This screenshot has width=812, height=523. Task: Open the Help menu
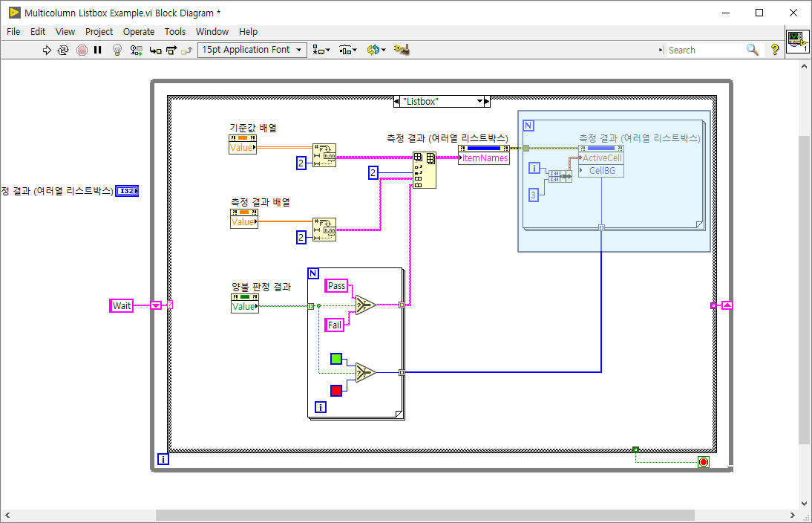point(248,32)
